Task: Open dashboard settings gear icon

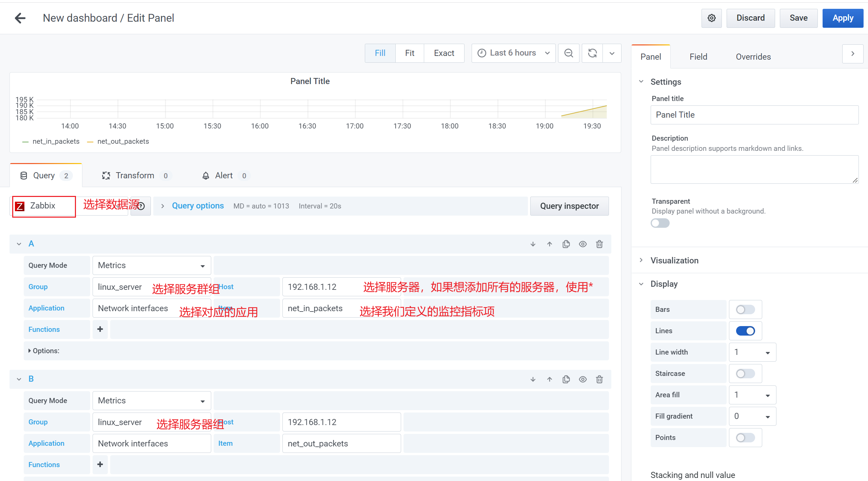Action: click(711, 18)
